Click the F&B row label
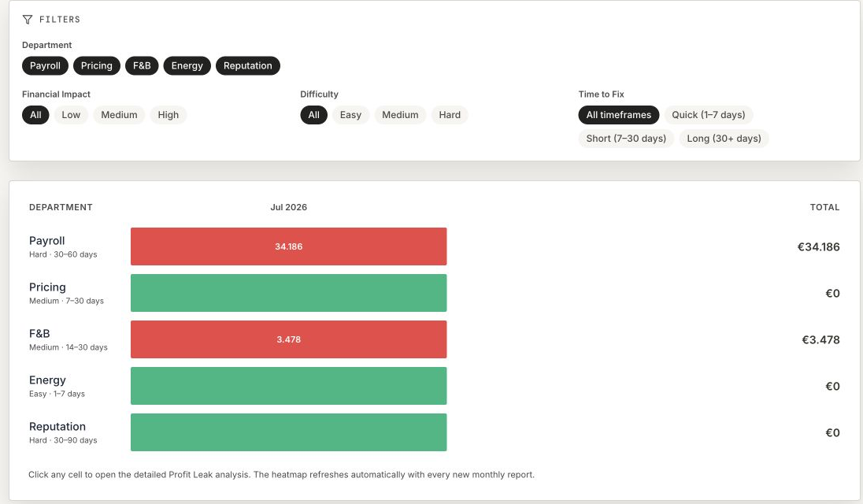 39,333
